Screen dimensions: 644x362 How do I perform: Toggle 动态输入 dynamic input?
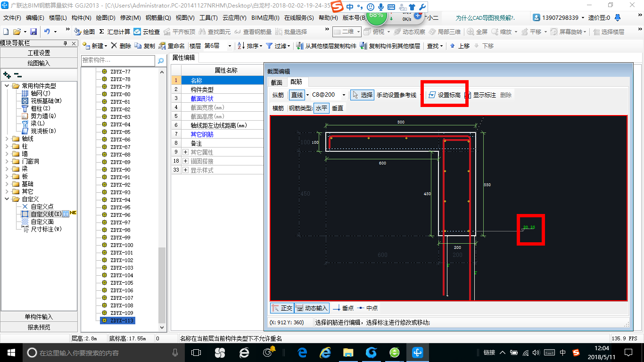pos(312,308)
